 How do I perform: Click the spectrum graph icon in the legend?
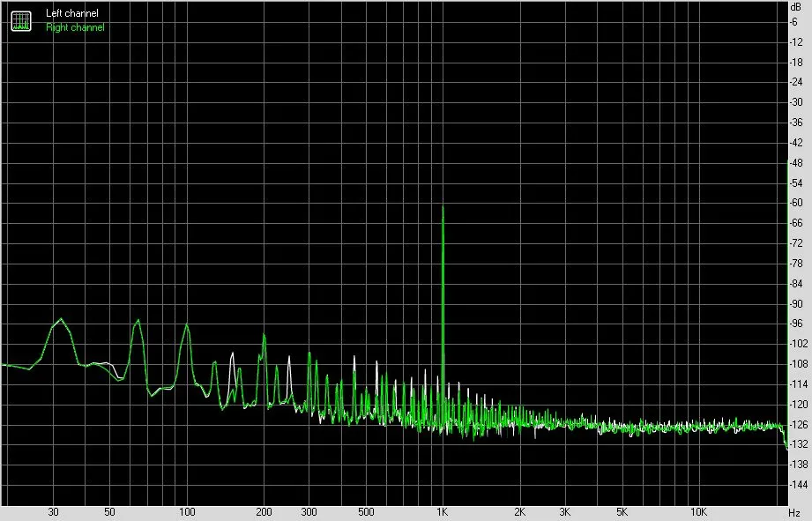coord(21,20)
